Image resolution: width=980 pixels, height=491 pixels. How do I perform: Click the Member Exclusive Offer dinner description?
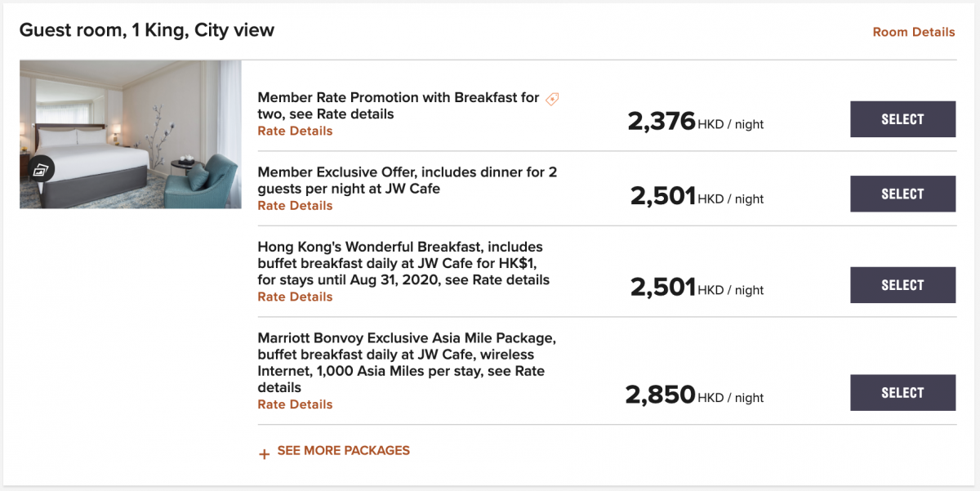[408, 181]
